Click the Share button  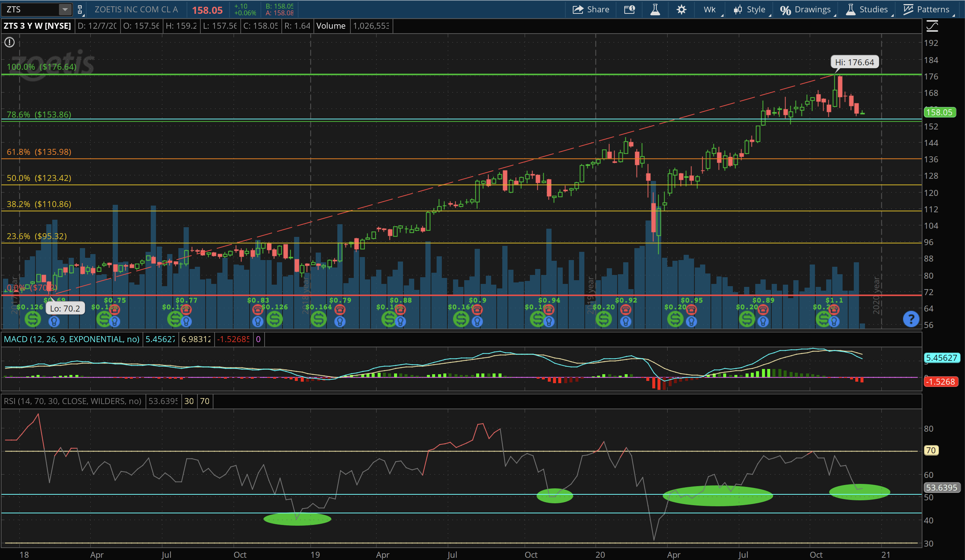point(591,9)
